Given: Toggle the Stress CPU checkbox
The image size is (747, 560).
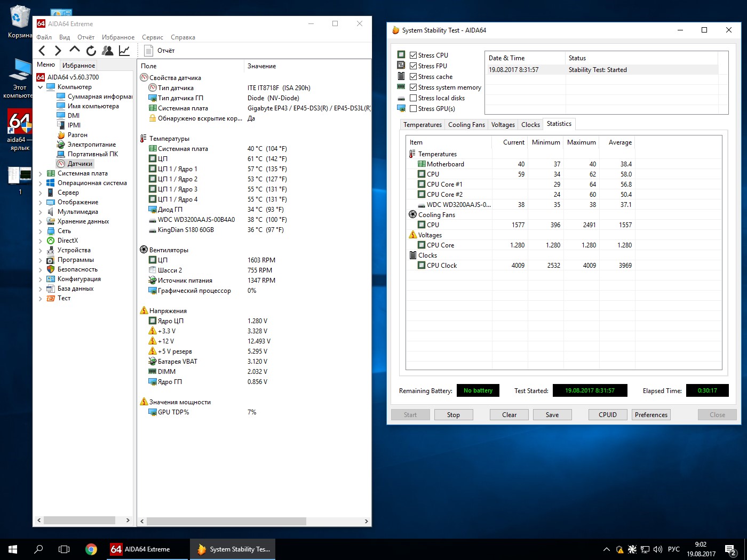Looking at the screenshot, I should pos(413,55).
